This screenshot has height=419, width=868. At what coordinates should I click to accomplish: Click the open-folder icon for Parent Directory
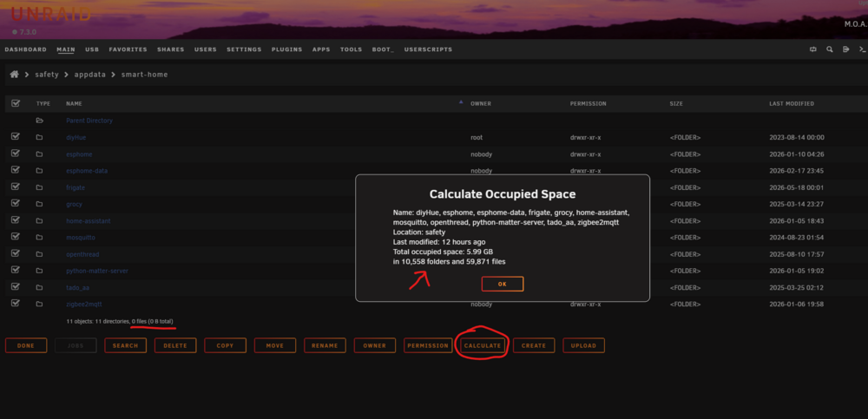point(39,120)
